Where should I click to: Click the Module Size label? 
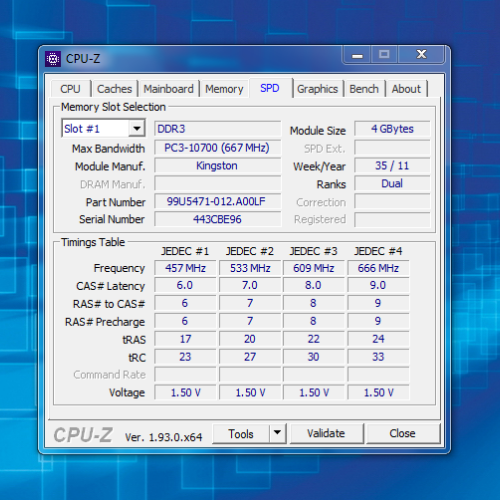(x=318, y=131)
